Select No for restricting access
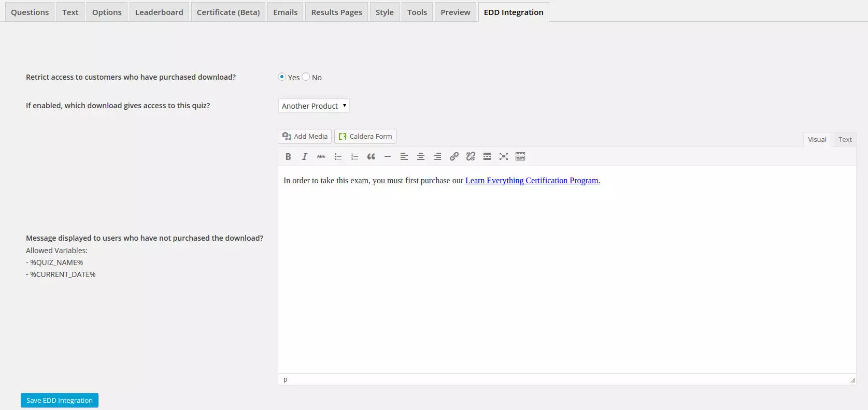 [306, 77]
